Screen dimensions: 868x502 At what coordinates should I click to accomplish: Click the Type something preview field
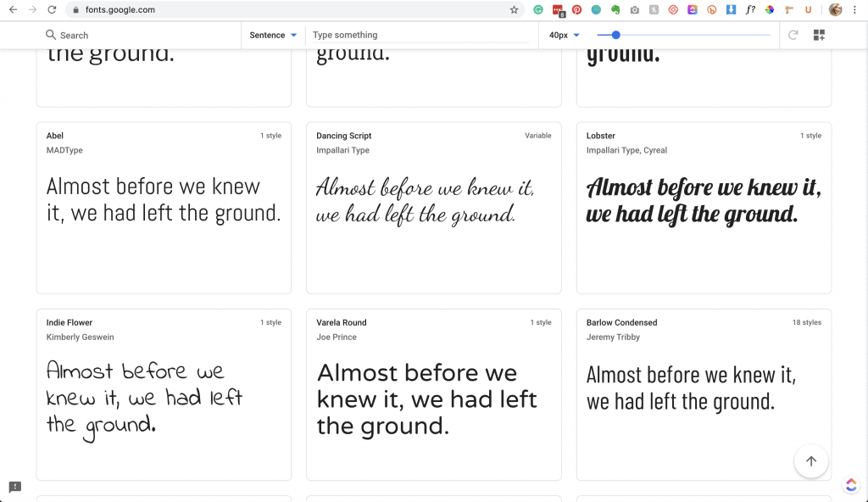[x=420, y=35]
